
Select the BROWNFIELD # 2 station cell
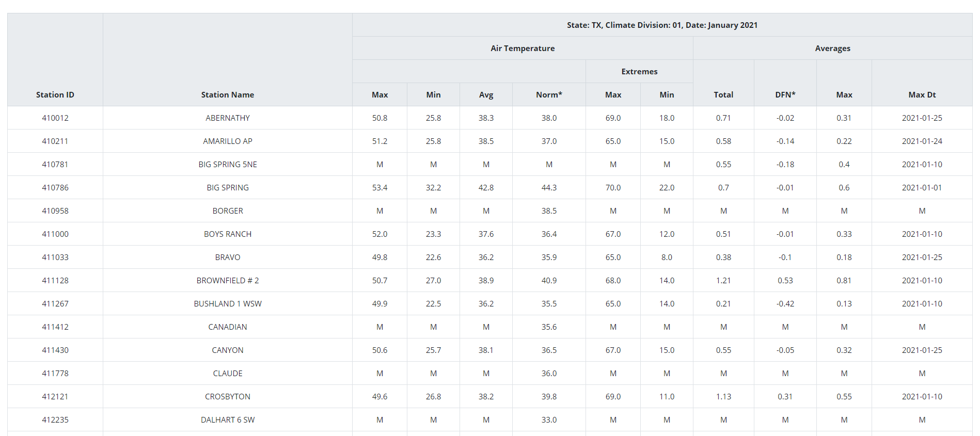[227, 280]
